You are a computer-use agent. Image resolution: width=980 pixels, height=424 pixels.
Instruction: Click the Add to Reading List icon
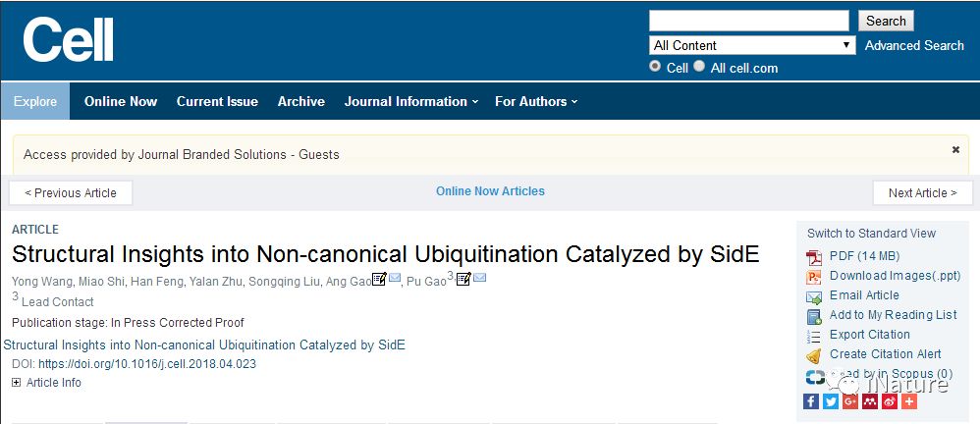pos(814,317)
